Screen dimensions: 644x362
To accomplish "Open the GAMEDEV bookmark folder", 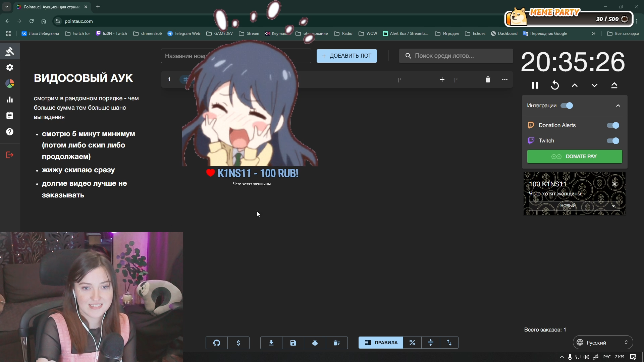I will pos(219,34).
